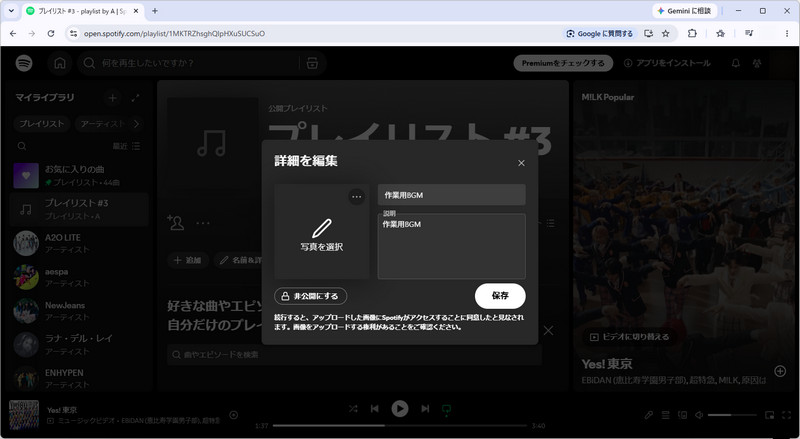Toggle playlist private with 非公開にする
Screen dimensions: 800x439
pyautogui.click(x=310, y=296)
